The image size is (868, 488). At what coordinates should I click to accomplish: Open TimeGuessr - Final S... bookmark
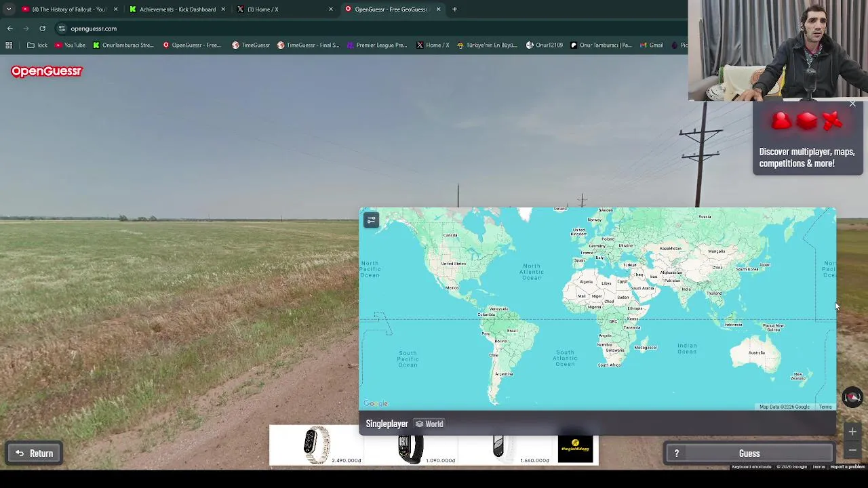(x=308, y=45)
